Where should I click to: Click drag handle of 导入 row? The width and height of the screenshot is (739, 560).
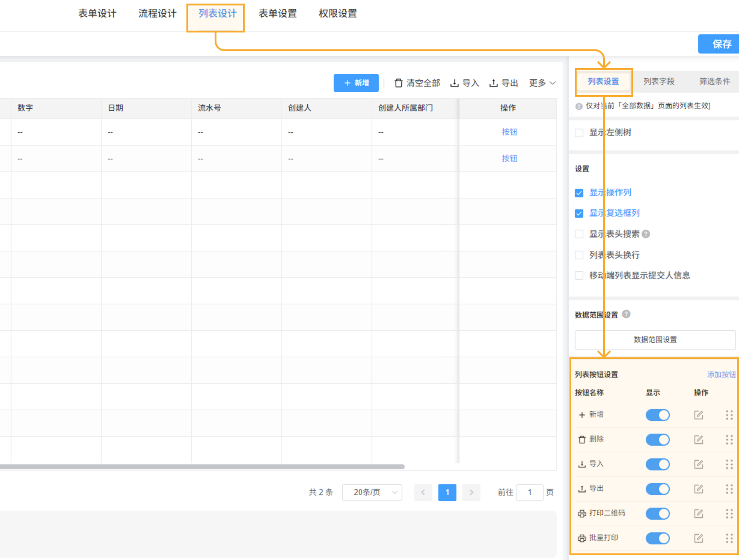pos(729,464)
